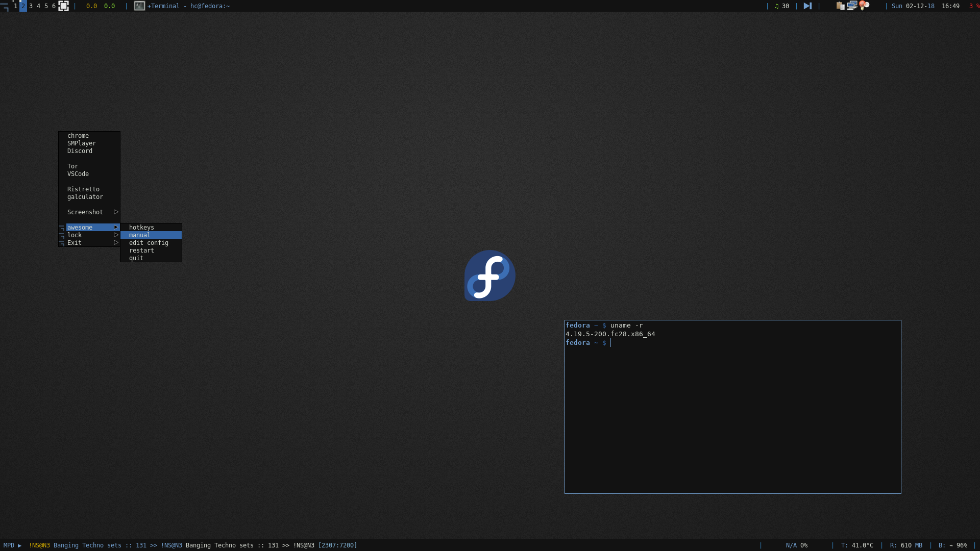Screen dimensions: 980x551
Task: Click the terminal prompt input line
Action: [x=732, y=343]
